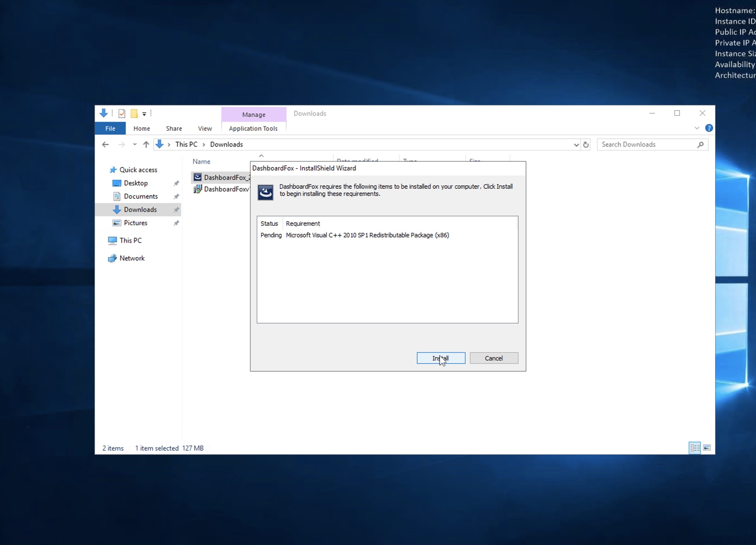756x545 pixels.
Task: Select Quick access in the navigation pane
Action: pos(138,170)
